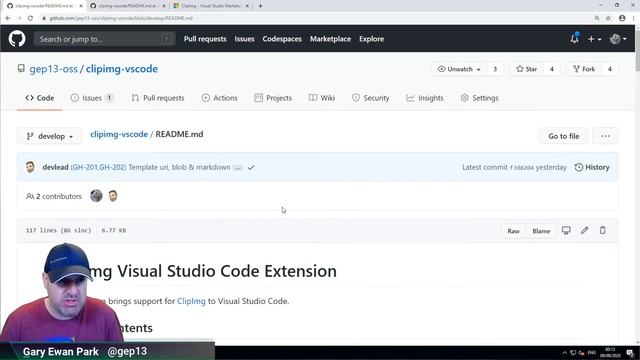Image resolution: width=640 pixels, height=360 pixels.
Task: Open first contributor avatar
Action: 96,196
